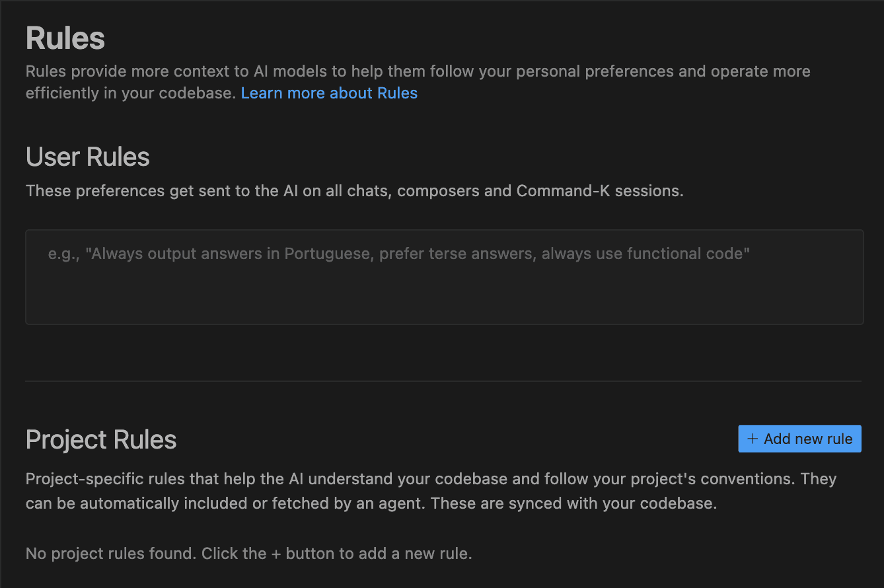Follow the blue Rules documentation link
The width and height of the screenshot is (884, 588).
328,92
